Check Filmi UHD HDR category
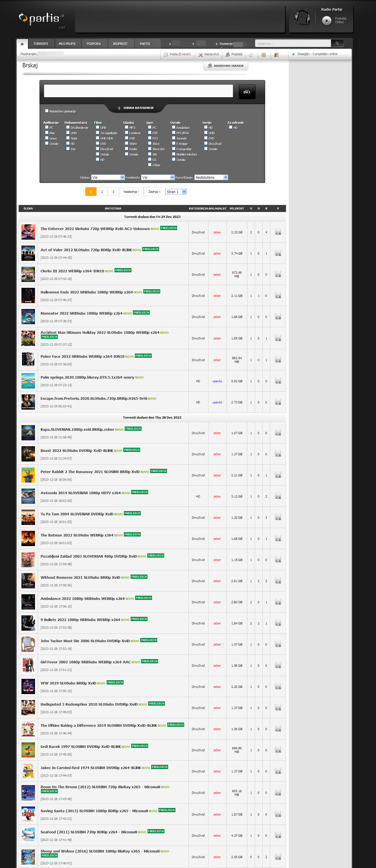The image size is (376, 868). [x=98, y=138]
